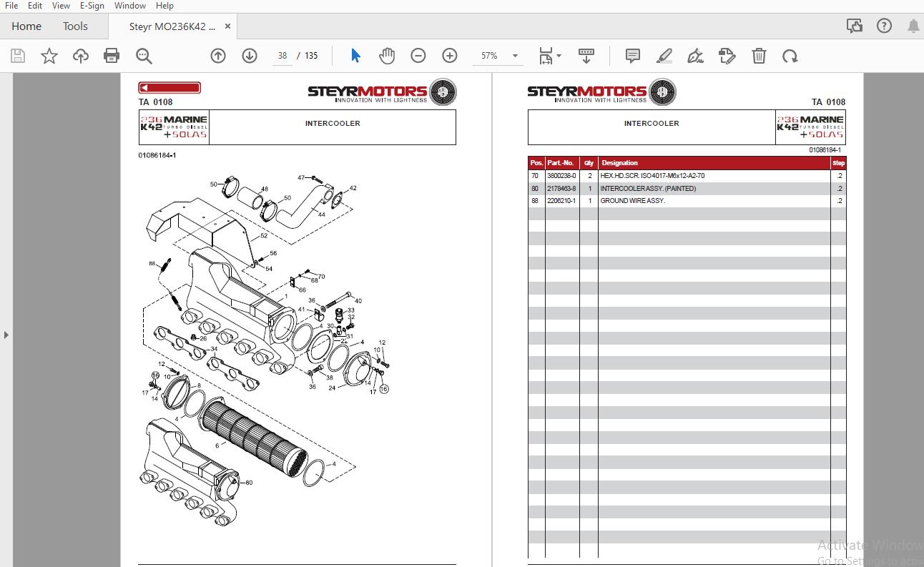924x567 pixels.
Task: Open page display options dropdown arrow
Action: (x=559, y=56)
